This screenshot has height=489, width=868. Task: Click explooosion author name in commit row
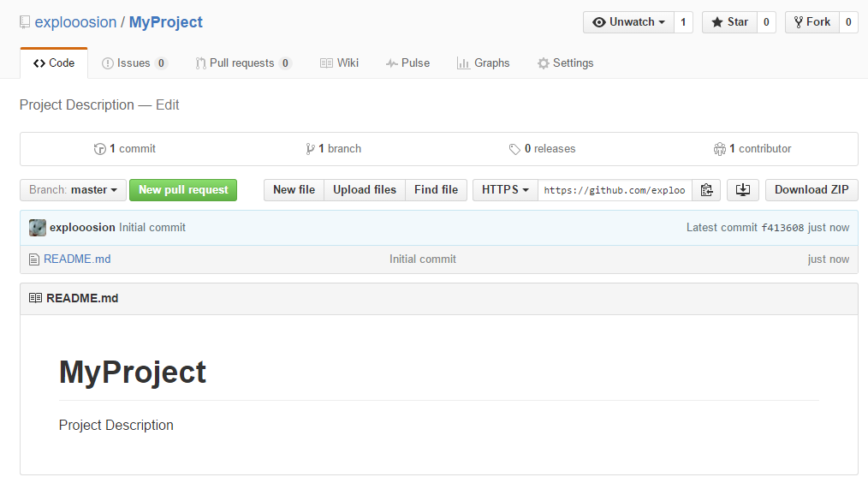(82, 228)
